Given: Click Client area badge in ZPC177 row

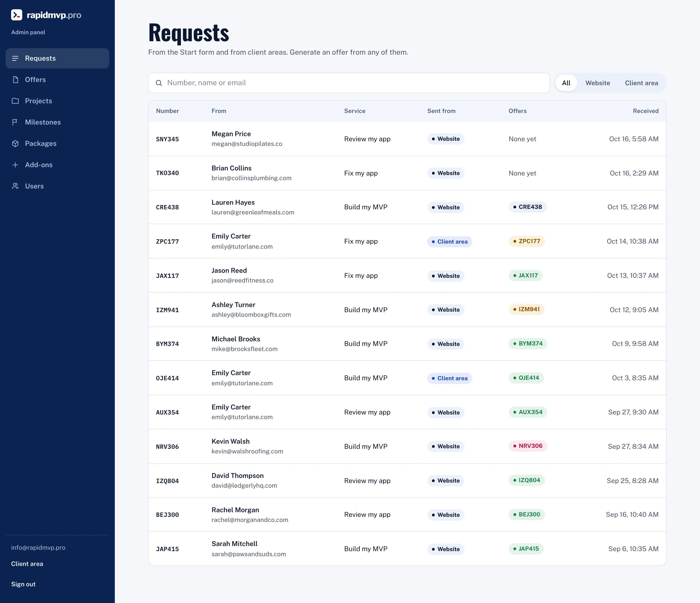Looking at the screenshot, I should 449,242.
